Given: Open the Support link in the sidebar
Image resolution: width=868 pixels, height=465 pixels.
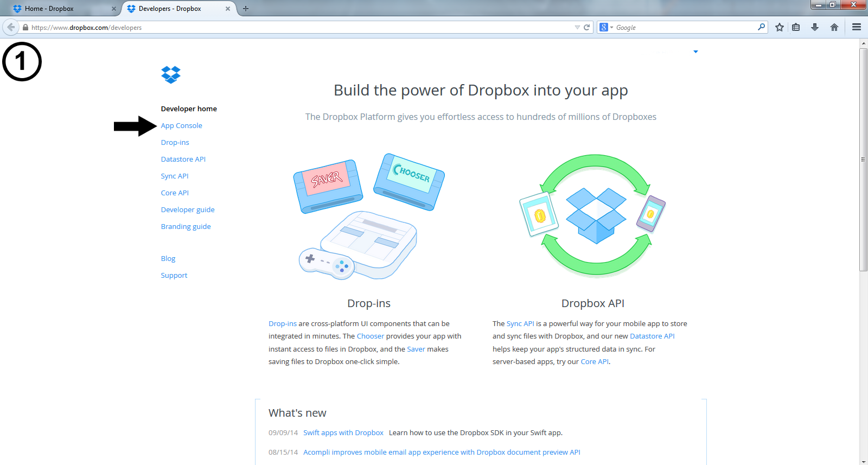Looking at the screenshot, I should [174, 275].
